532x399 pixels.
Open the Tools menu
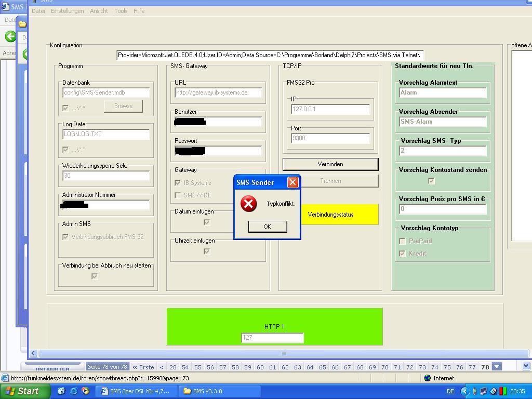[x=121, y=11]
